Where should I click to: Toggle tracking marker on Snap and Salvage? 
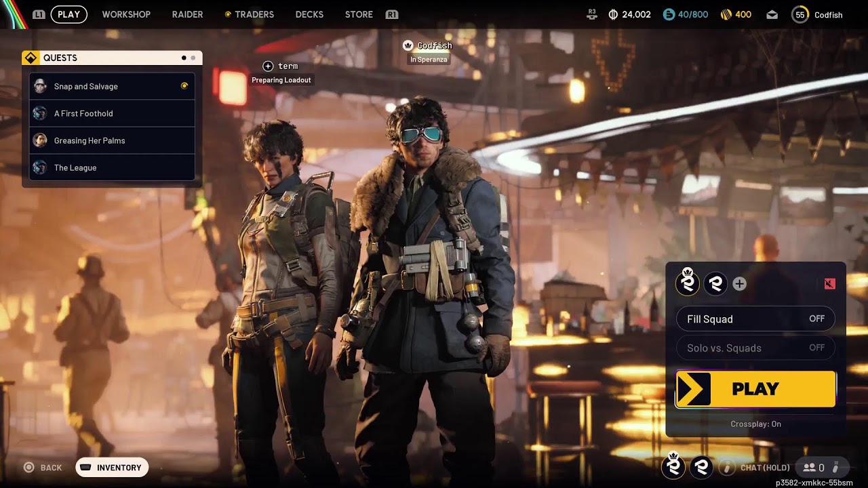click(x=184, y=86)
